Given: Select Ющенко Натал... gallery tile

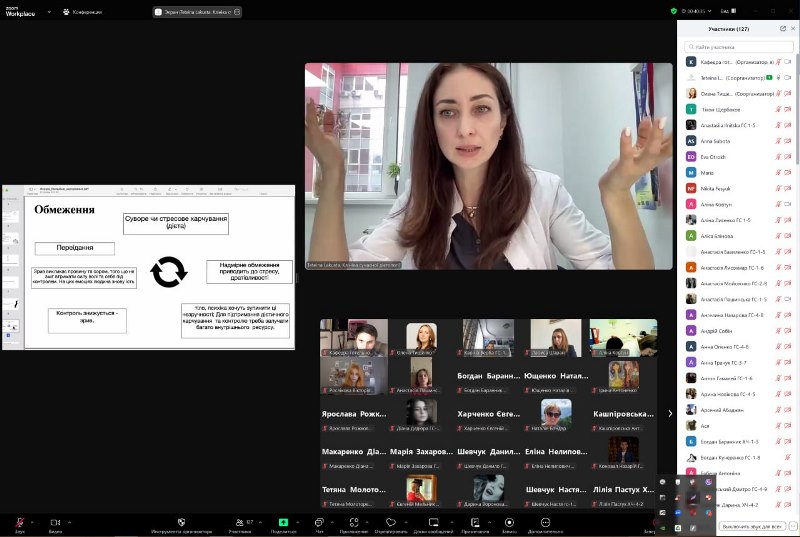Looking at the screenshot, I should pyautogui.click(x=556, y=376).
